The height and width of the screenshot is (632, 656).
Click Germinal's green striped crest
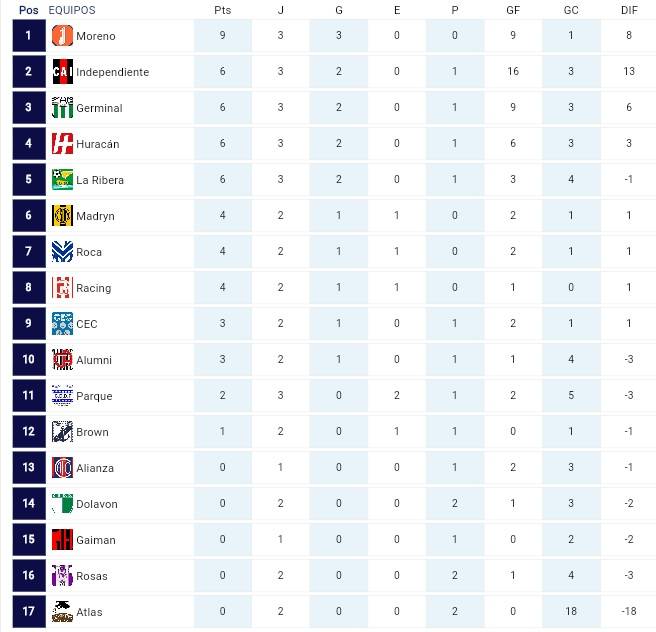tap(62, 107)
